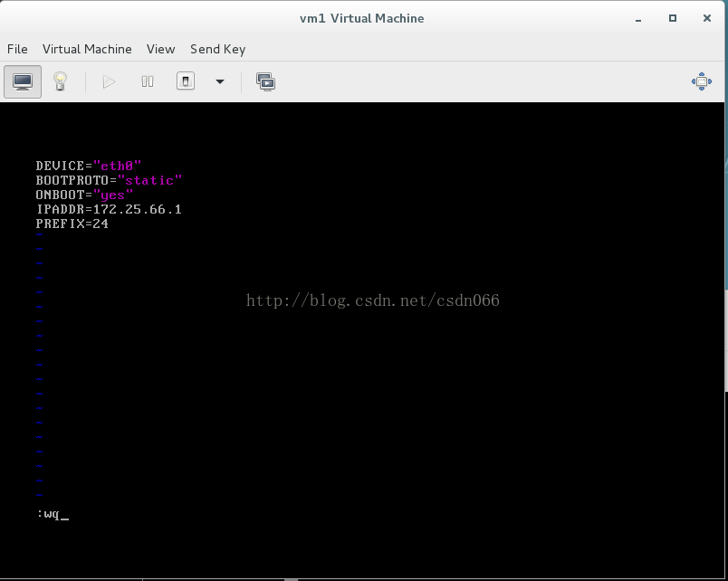Click the PREFIX=24 line

pos(72,224)
